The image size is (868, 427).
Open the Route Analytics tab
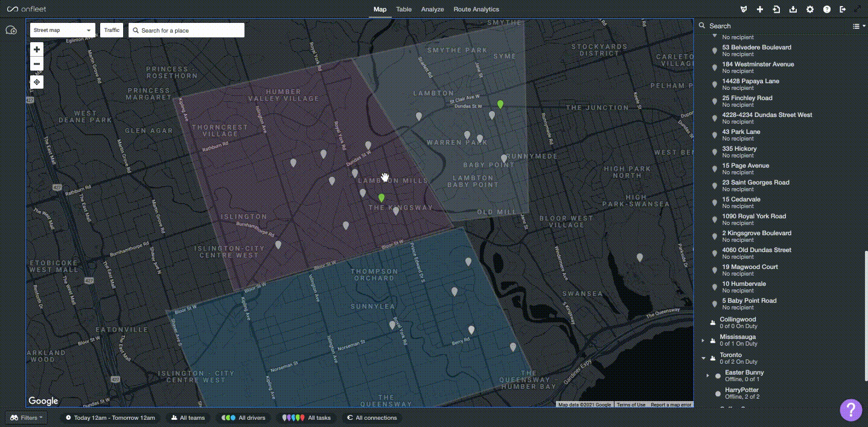coord(476,10)
